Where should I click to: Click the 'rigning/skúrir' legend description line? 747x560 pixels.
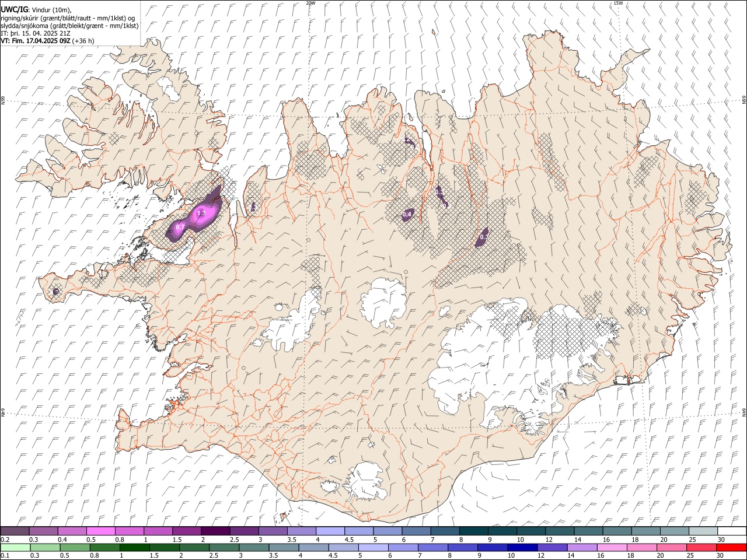(x=68, y=18)
